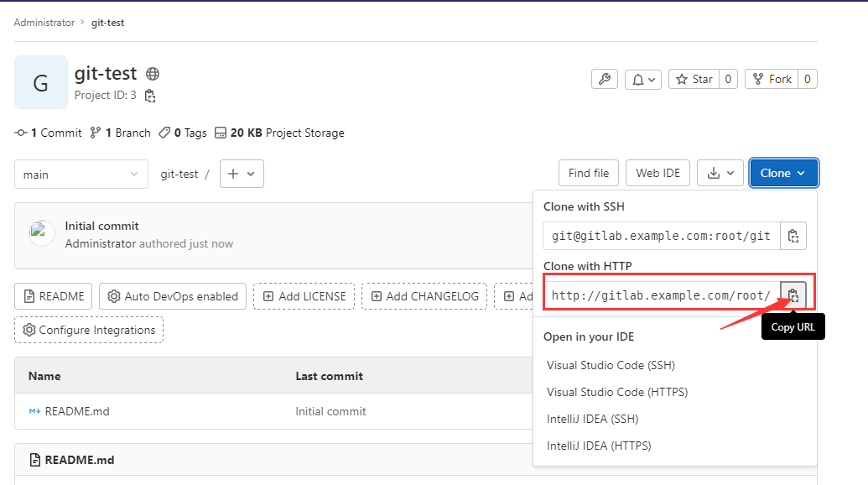Star the git-test project
Viewport: 868px width, 485px height.
[x=694, y=79]
